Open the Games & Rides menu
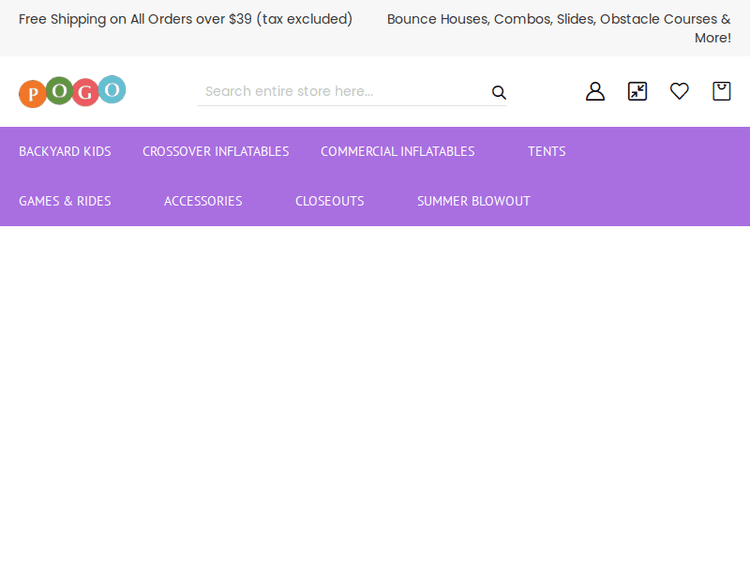The image size is (750, 563). click(x=65, y=201)
